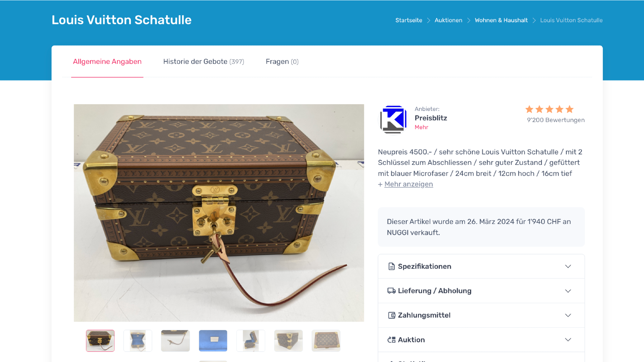This screenshot has width=644, height=362.
Task: Click the document icon beside Spezifikationen
Action: pos(391,266)
